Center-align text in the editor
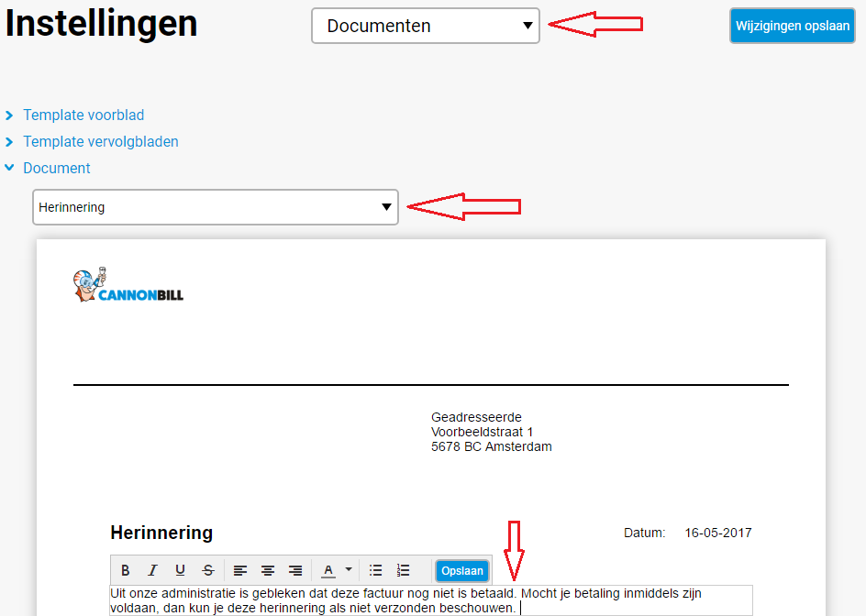The width and height of the screenshot is (866, 616). [268, 570]
